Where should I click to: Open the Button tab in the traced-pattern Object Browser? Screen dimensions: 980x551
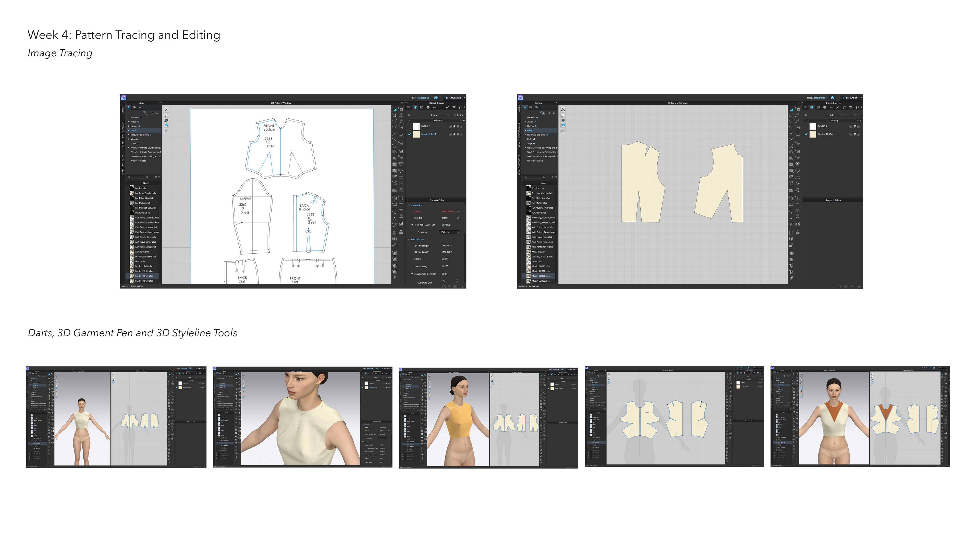428,108
